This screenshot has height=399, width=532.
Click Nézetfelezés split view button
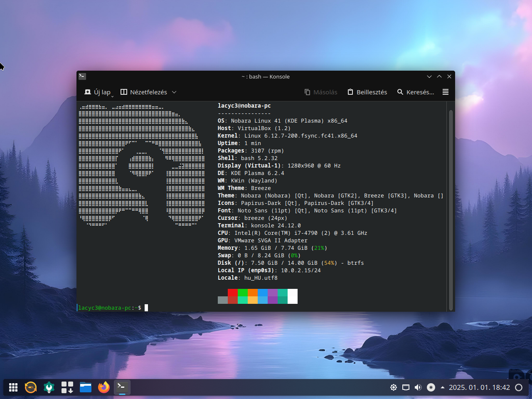[144, 92]
